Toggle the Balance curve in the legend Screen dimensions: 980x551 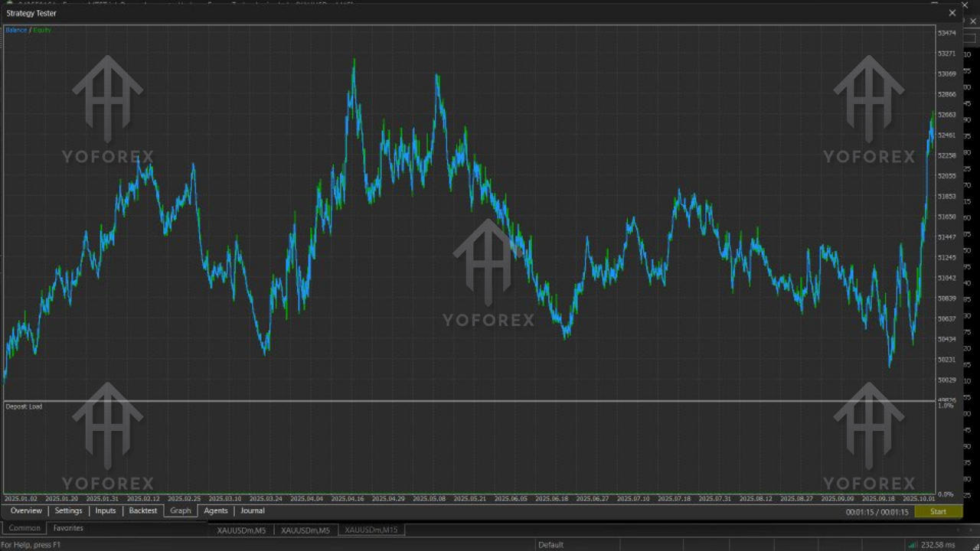(x=15, y=30)
